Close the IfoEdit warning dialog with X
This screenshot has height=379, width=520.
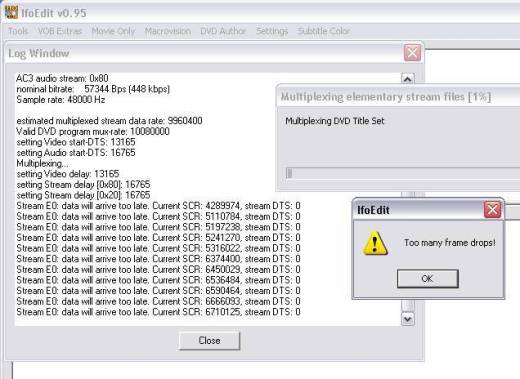coord(492,210)
